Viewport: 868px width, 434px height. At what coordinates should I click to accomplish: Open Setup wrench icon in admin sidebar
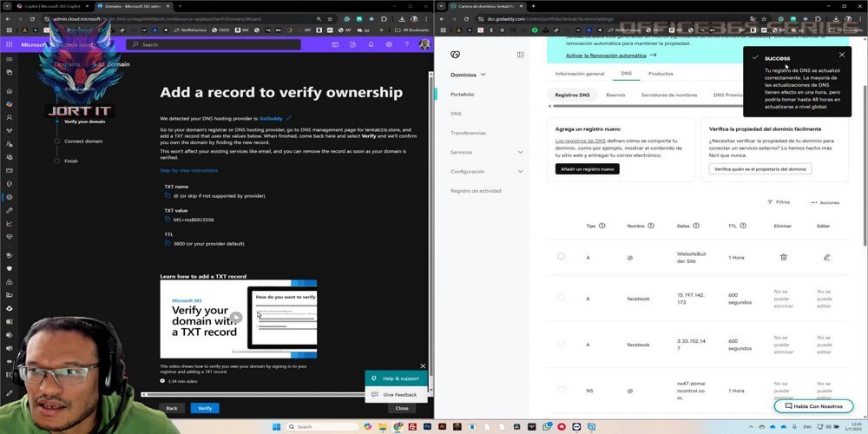pyautogui.click(x=9, y=210)
